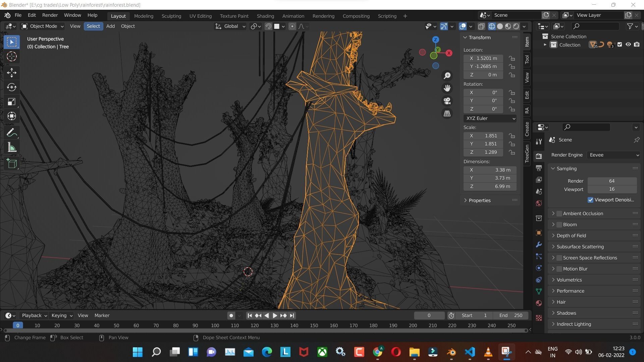Open the Render Engine dropdown
This screenshot has width=644, height=362.
(x=613, y=155)
